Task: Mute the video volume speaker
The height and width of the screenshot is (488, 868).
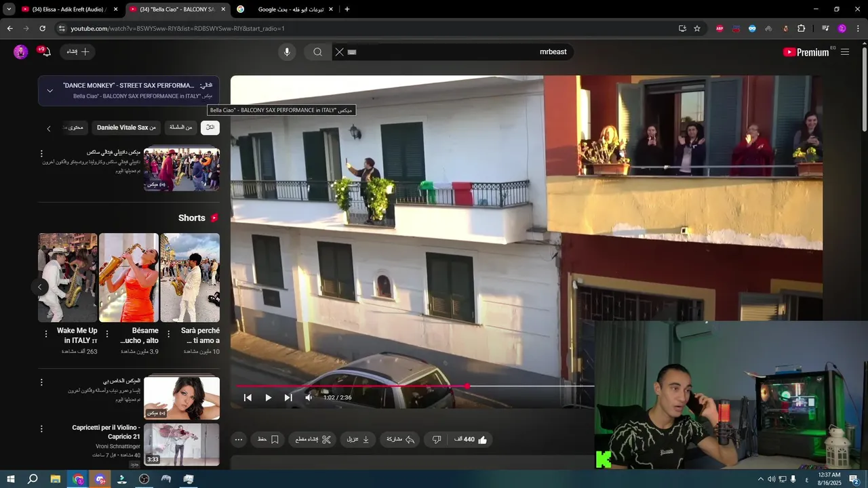Action: pyautogui.click(x=309, y=398)
